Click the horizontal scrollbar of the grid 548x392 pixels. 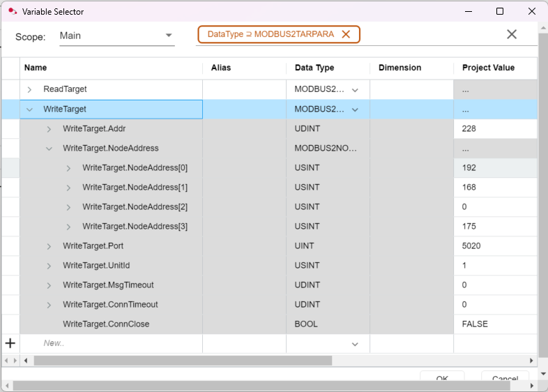click(183, 361)
